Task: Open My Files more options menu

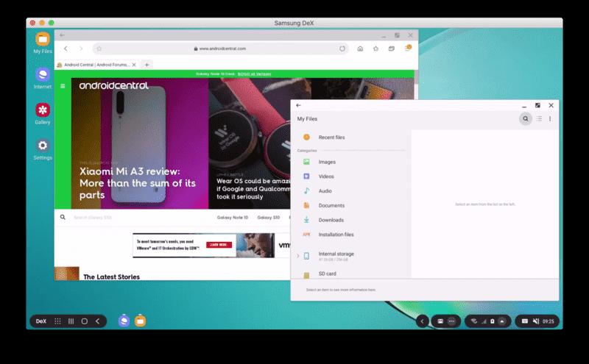Action: (550, 118)
